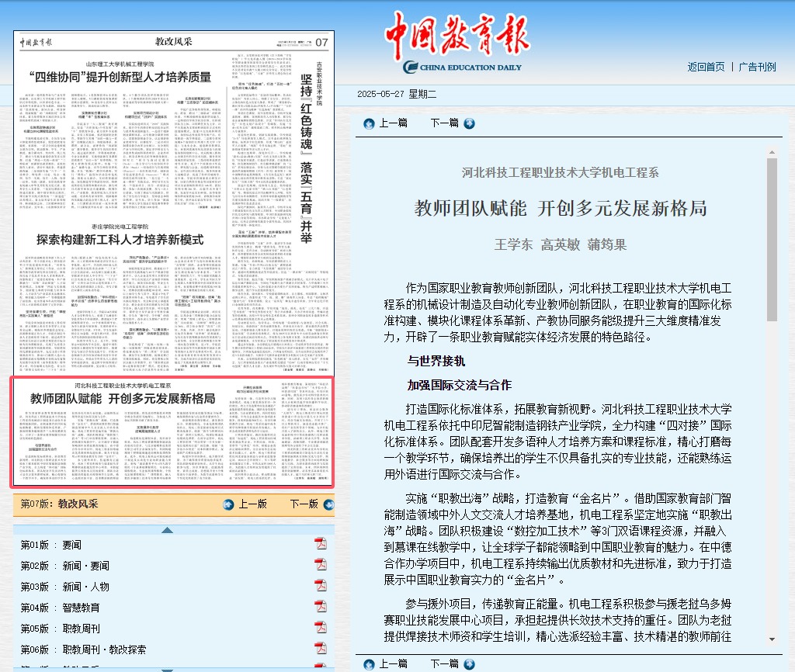Click the 上一篇 text link at page bottom
The image size is (795, 672).
coord(392,664)
